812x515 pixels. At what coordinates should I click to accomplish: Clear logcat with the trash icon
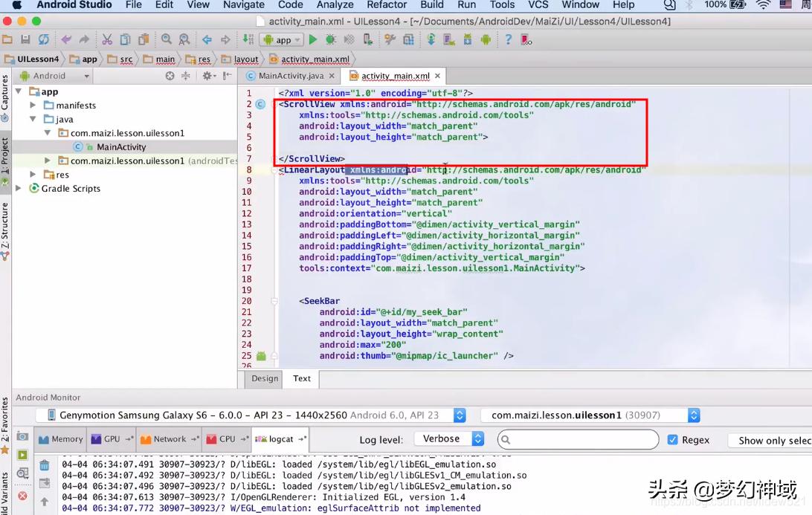pyautogui.click(x=45, y=466)
